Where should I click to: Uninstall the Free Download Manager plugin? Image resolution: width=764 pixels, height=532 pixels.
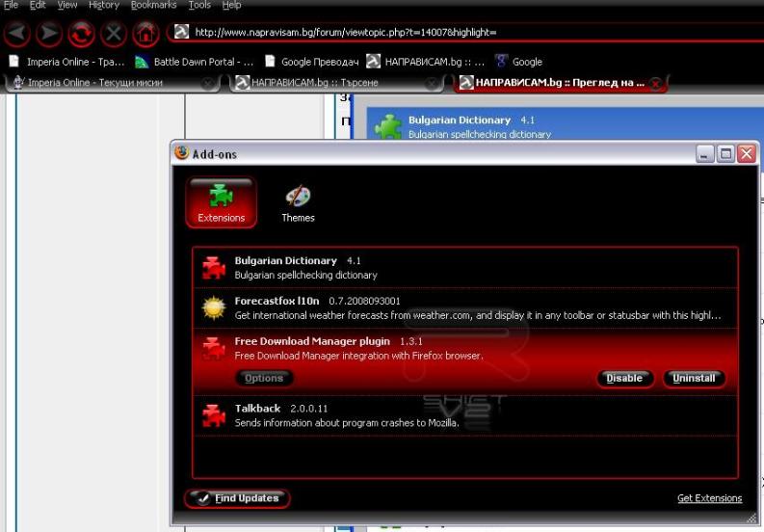tap(694, 378)
